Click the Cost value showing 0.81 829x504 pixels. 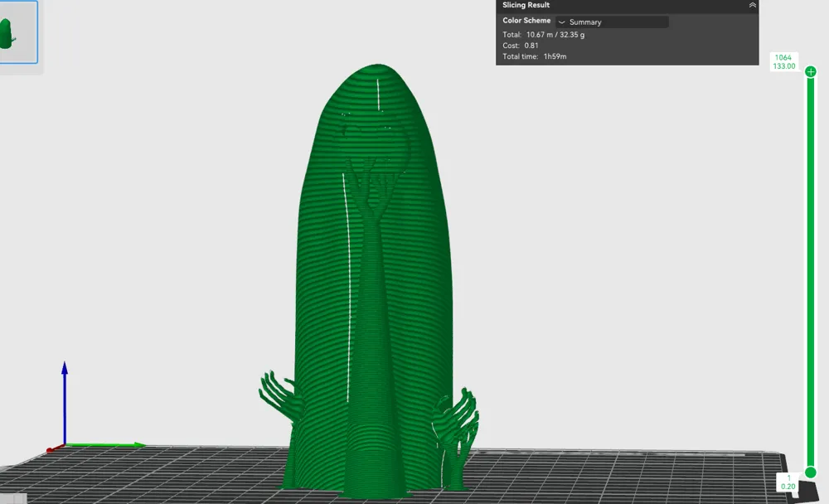tap(531, 46)
